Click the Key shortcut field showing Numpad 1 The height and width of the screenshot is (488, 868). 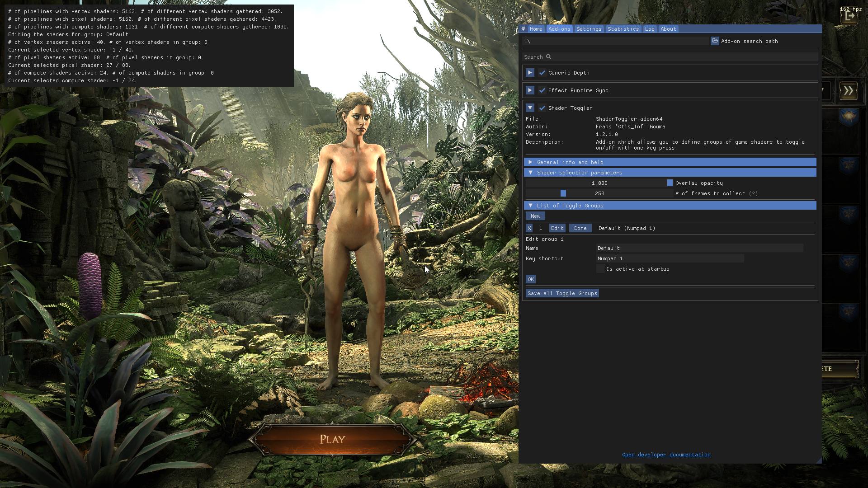click(670, 258)
